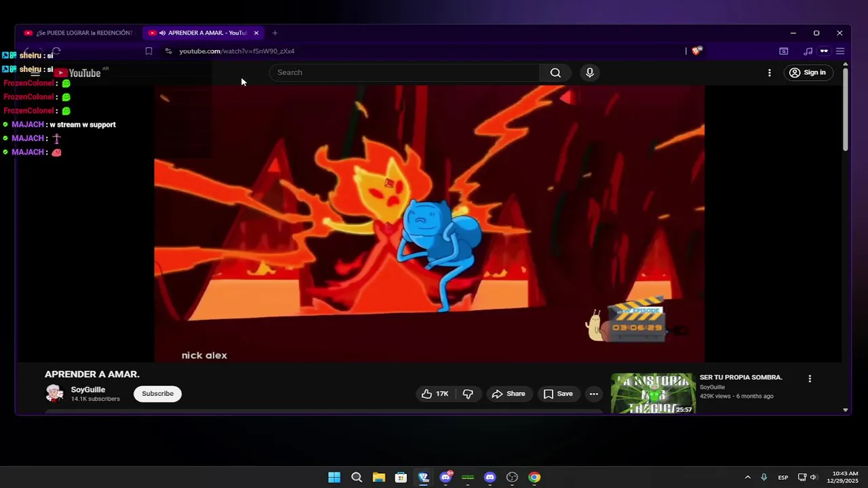Show hidden system tray icons

(x=747, y=477)
